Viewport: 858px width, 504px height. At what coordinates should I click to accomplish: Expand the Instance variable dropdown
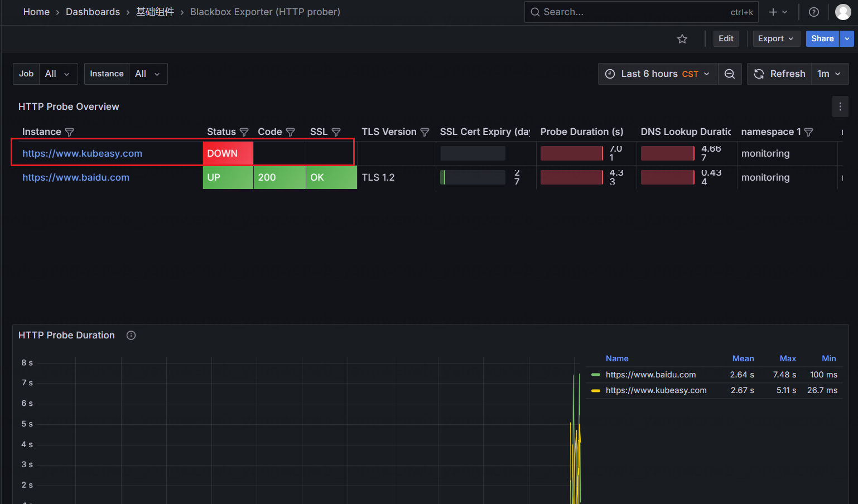(148, 74)
